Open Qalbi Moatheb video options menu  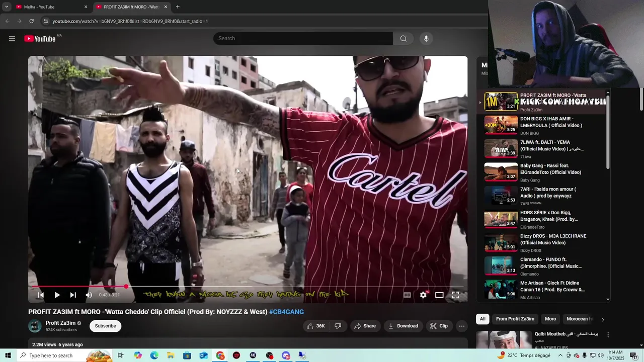(x=608, y=335)
